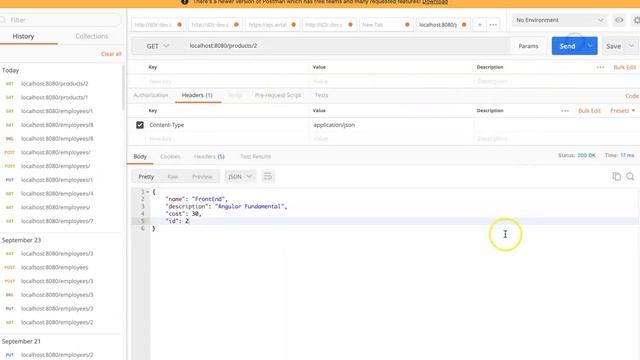The image size is (640, 360).
Task: Open the tab options ellipsis next to the plus icon
Action: pyautogui.click(x=493, y=25)
